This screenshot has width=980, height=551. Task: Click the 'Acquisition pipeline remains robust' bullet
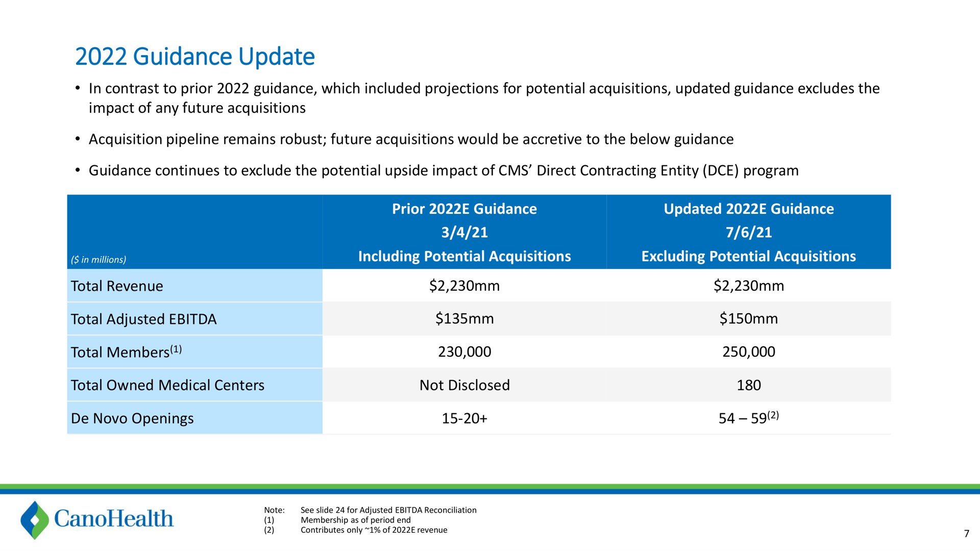pyautogui.click(x=411, y=140)
